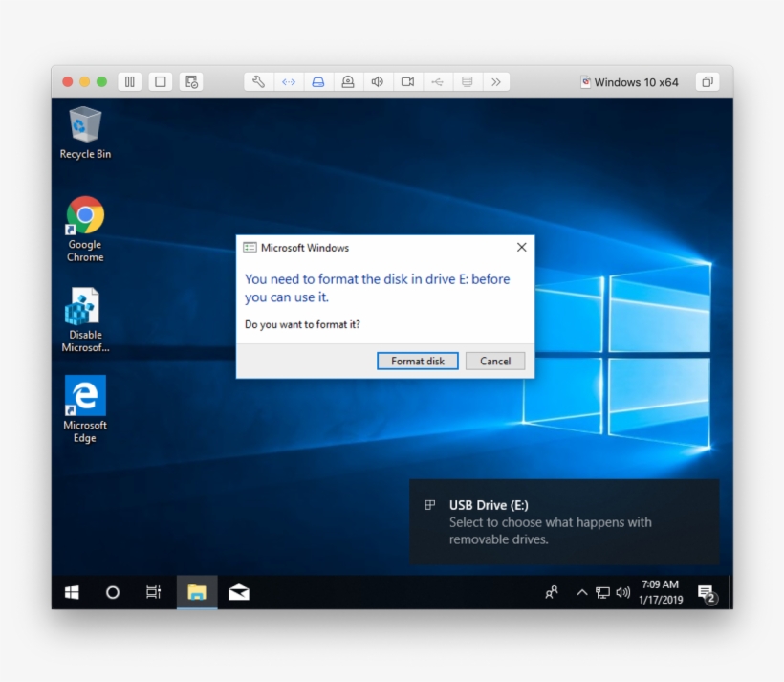This screenshot has width=784, height=682.
Task: Click the hard disk icon in toolbar
Action: click(x=318, y=81)
